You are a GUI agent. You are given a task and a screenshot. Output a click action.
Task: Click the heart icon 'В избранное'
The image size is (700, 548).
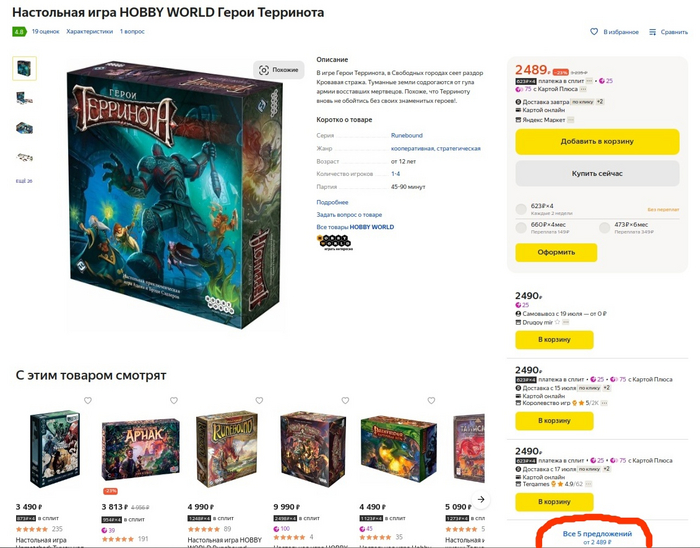click(x=594, y=32)
